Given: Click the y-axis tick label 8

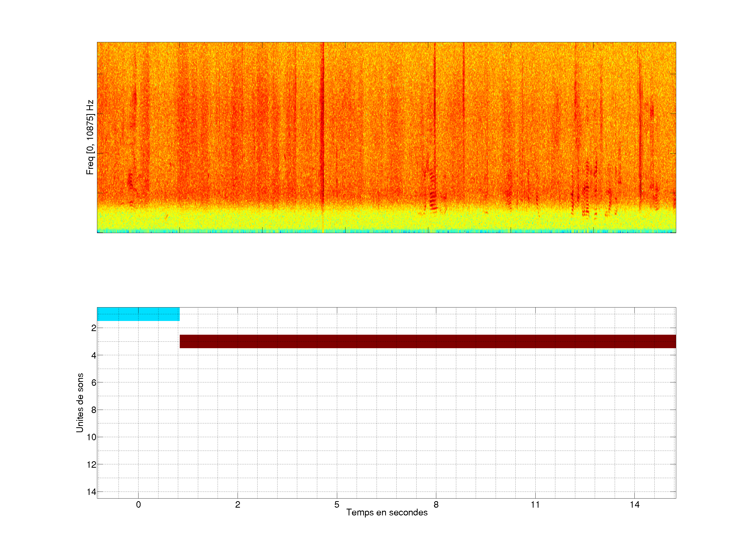Looking at the screenshot, I should point(94,410).
